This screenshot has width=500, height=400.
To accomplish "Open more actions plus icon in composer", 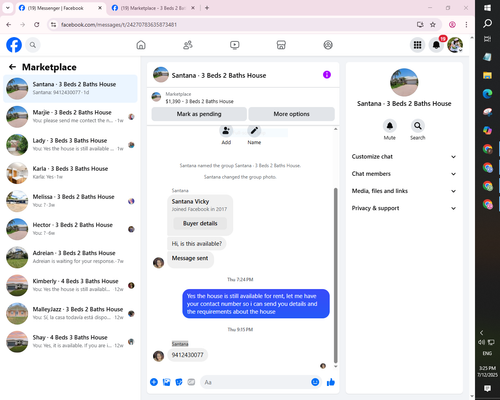I will coord(154,382).
